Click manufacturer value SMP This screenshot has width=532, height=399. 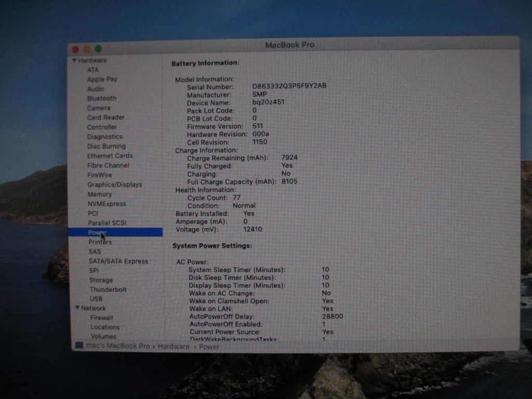[259, 95]
